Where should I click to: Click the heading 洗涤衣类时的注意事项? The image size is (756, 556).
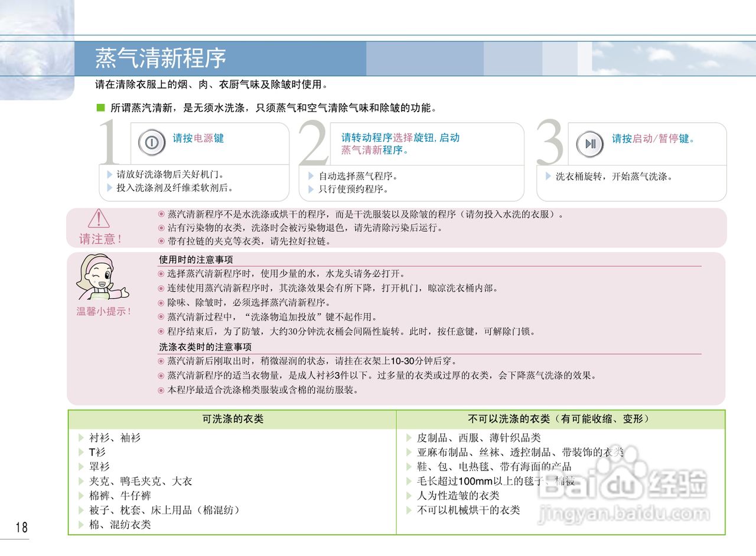[205, 347]
